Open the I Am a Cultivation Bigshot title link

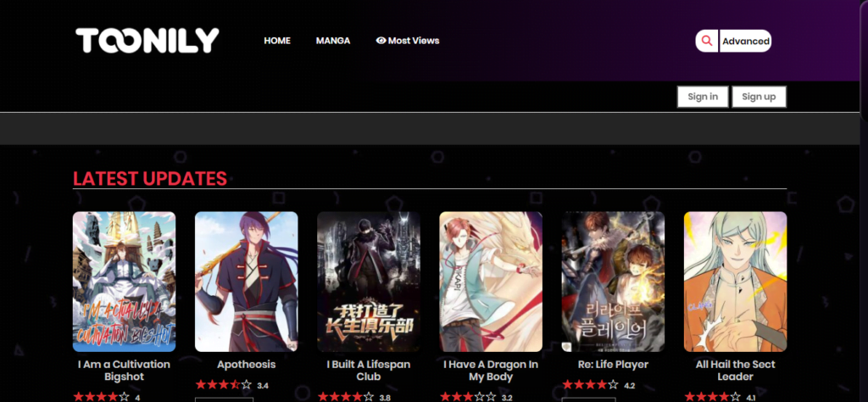124,371
